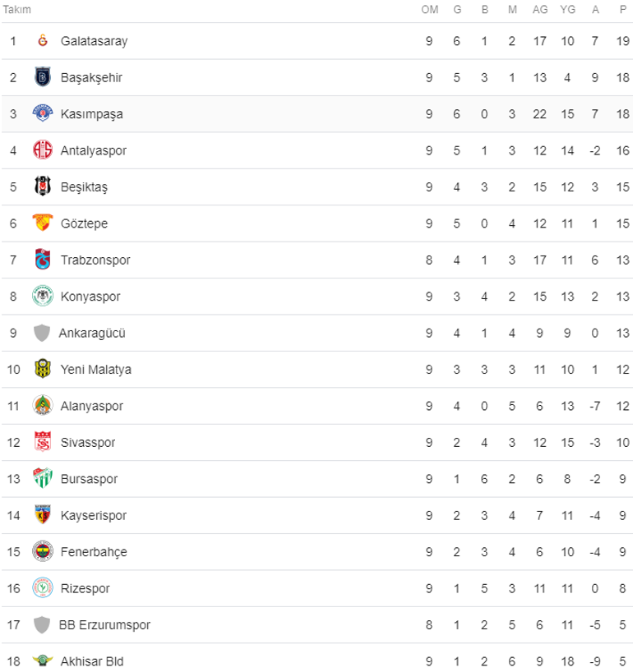Select the BB Erzurumspor row name

coord(104,624)
